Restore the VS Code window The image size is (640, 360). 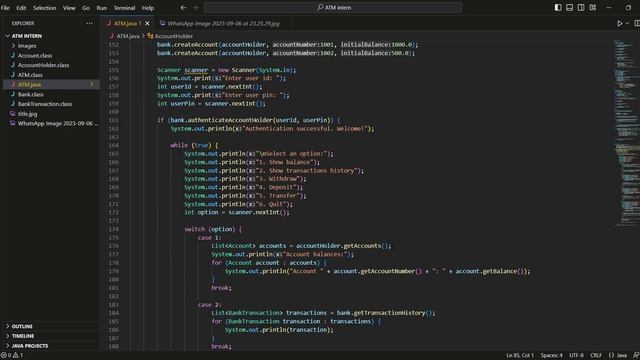click(x=628, y=7)
